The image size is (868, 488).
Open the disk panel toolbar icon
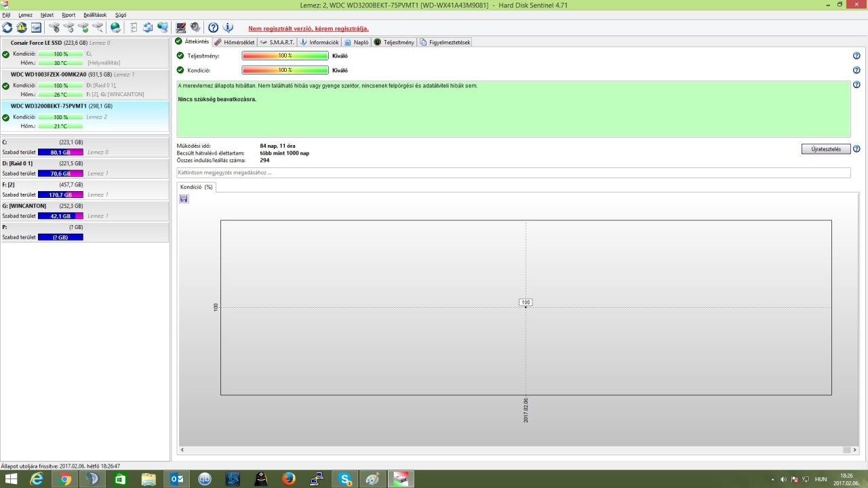(x=36, y=28)
